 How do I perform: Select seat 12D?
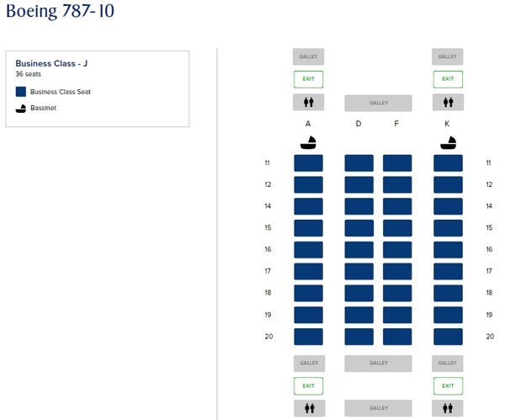pyautogui.click(x=359, y=184)
